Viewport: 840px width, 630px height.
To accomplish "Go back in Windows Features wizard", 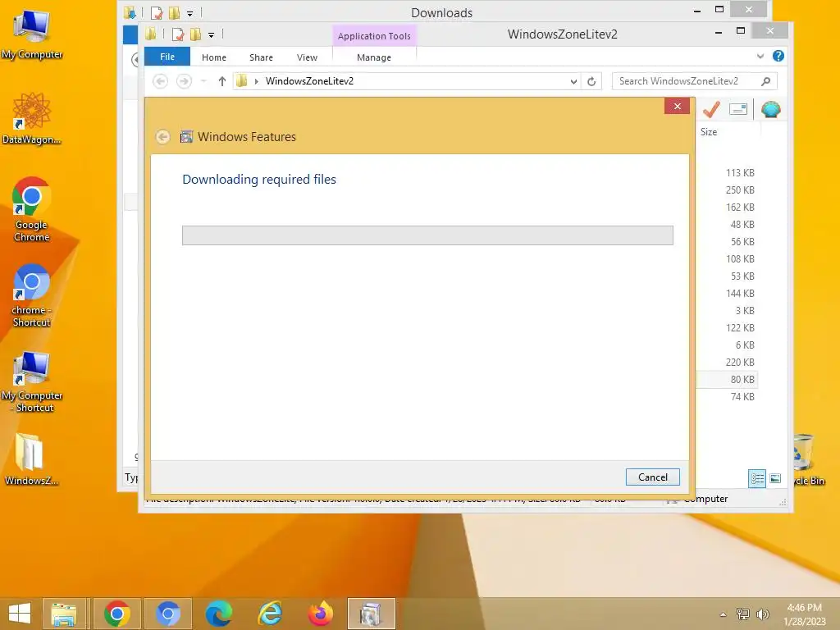I will (163, 137).
